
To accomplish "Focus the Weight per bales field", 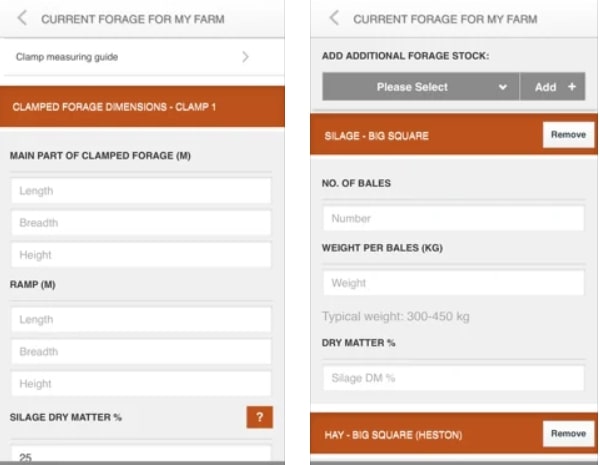I will point(453,283).
